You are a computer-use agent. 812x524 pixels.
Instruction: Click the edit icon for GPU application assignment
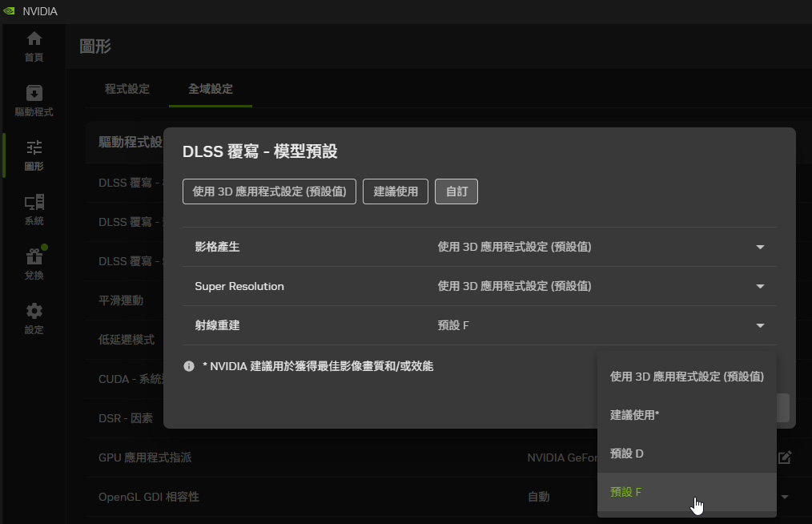[x=785, y=457]
